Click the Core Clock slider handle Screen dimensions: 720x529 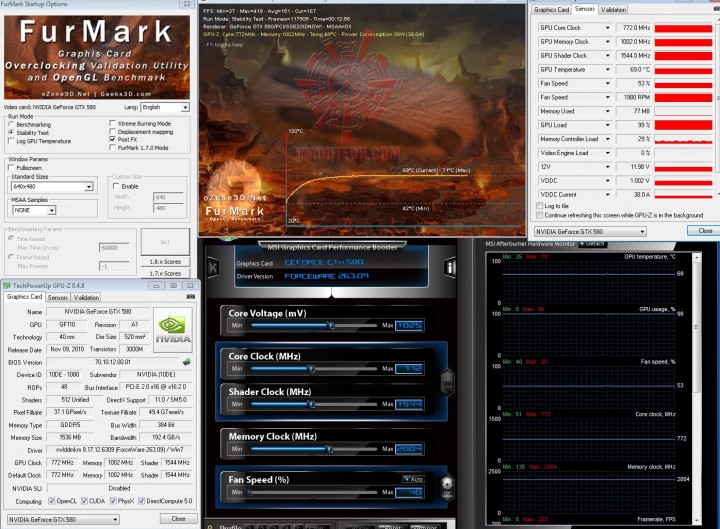tap(312, 368)
